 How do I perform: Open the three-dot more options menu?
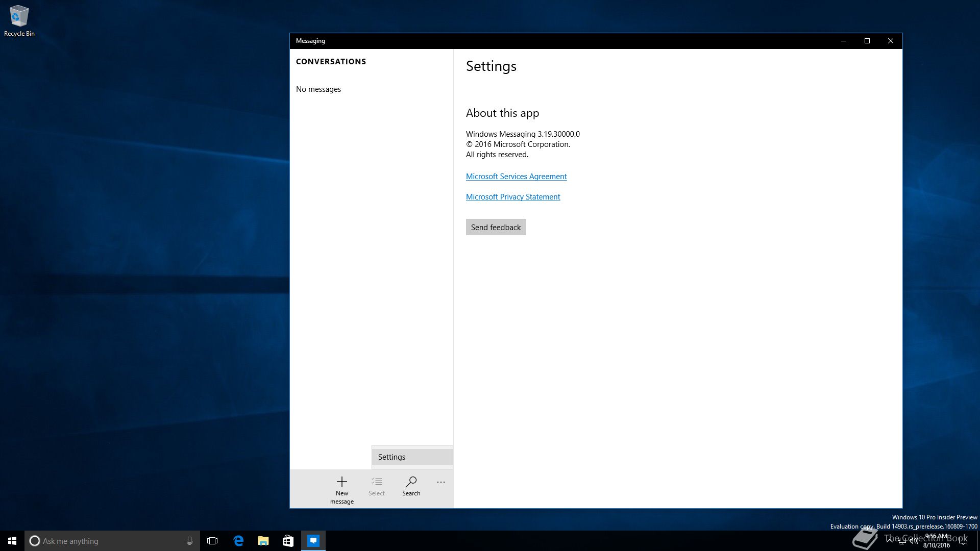pyautogui.click(x=441, y=482)
